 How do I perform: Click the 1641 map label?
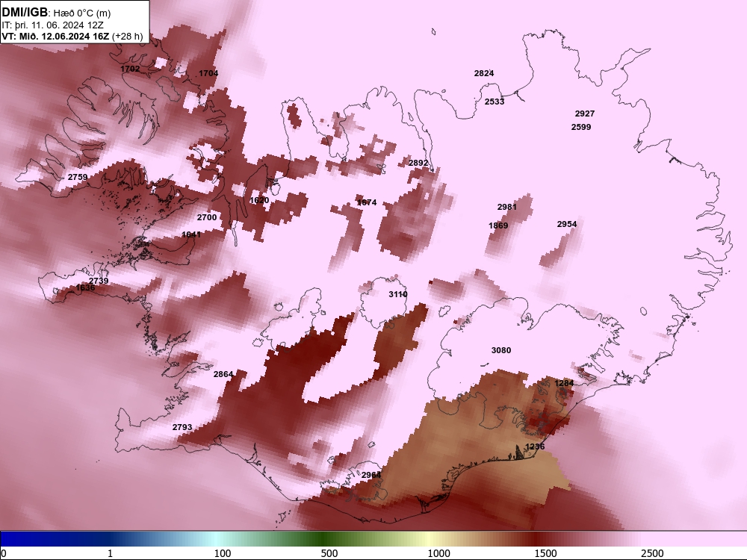click(191, 234)
